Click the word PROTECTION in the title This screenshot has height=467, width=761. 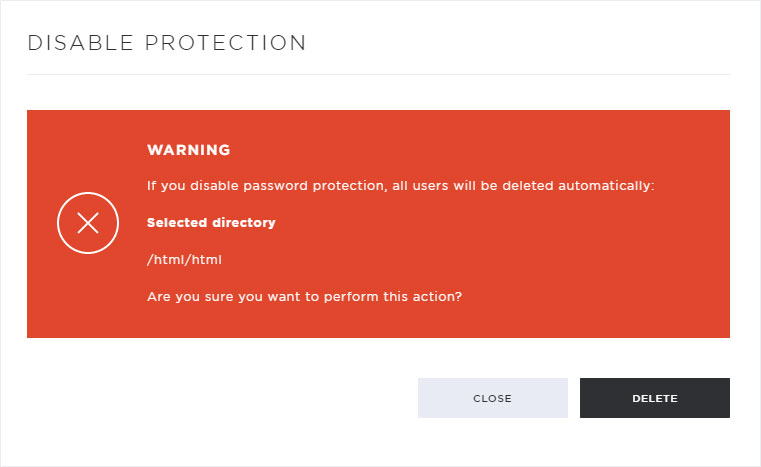click(226, 43)
